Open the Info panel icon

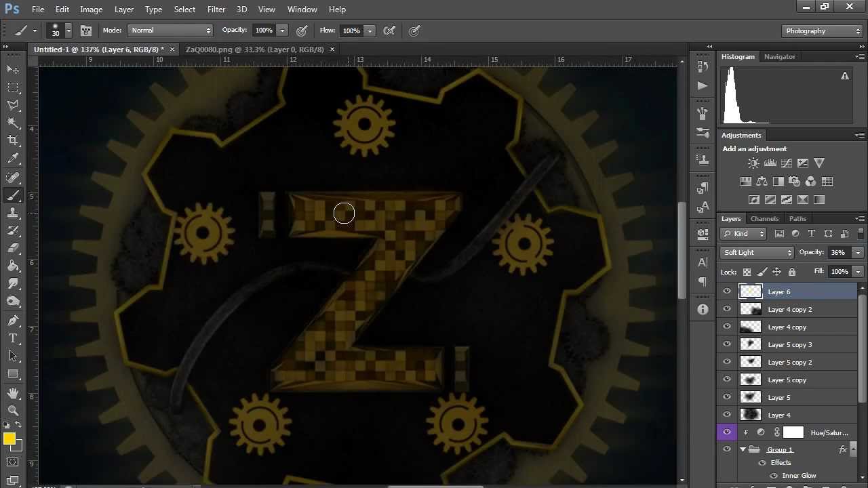[703, 310]
